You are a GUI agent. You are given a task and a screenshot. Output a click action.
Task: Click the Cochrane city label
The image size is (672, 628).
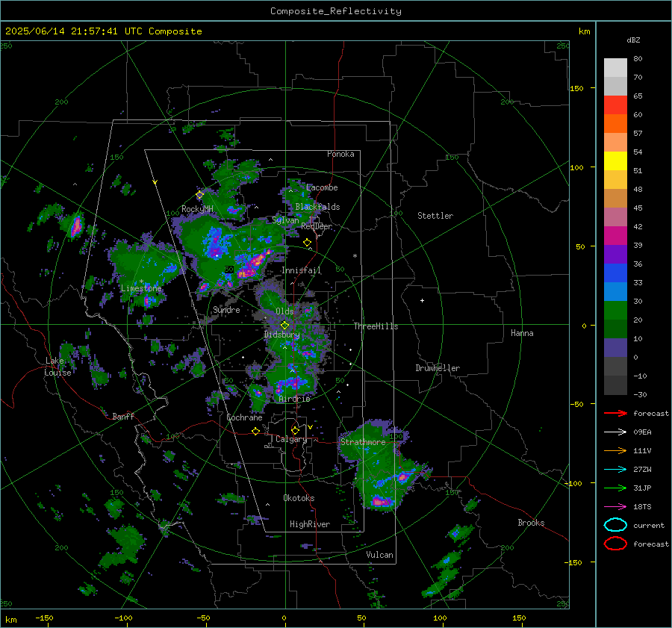[x=244, y=417]
